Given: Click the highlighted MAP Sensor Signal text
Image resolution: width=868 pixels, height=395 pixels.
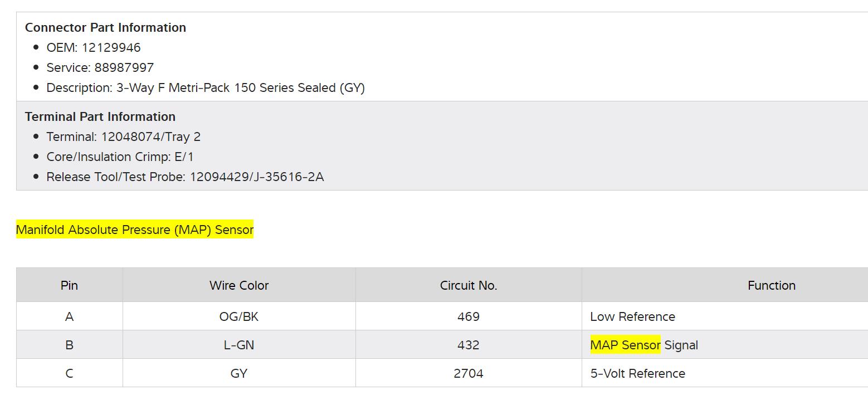Looking at the screenshot, I should [x=643, y=345].
